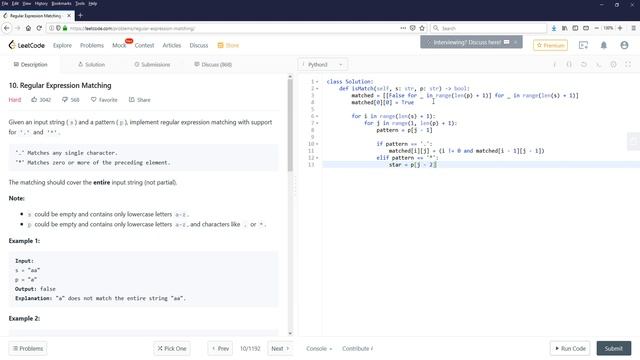The width and height of the screenshot is (640, 360).
Task: Open the user profile avatar
Action: (624, 45)
